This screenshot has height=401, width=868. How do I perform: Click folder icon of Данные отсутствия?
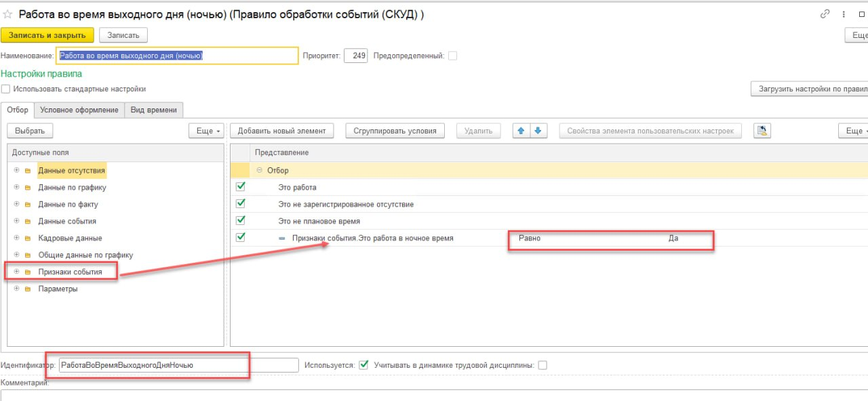[x=28, y=171]
